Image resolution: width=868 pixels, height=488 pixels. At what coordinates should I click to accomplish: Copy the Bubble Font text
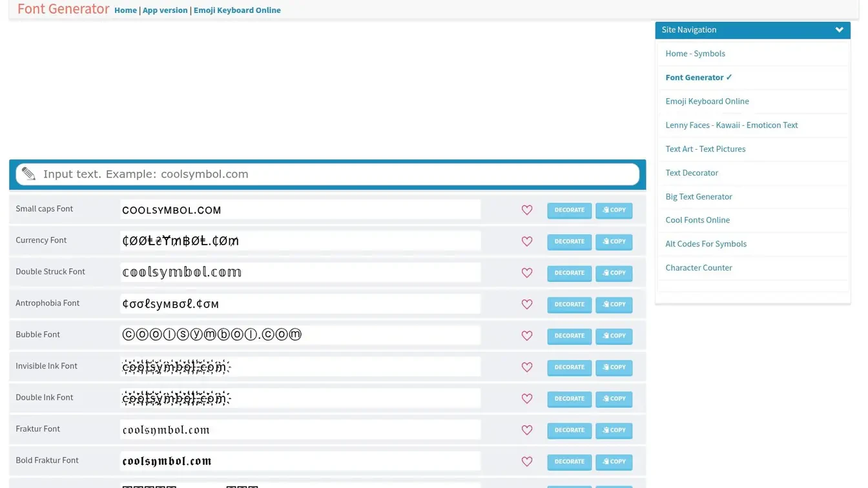[614, 336]
